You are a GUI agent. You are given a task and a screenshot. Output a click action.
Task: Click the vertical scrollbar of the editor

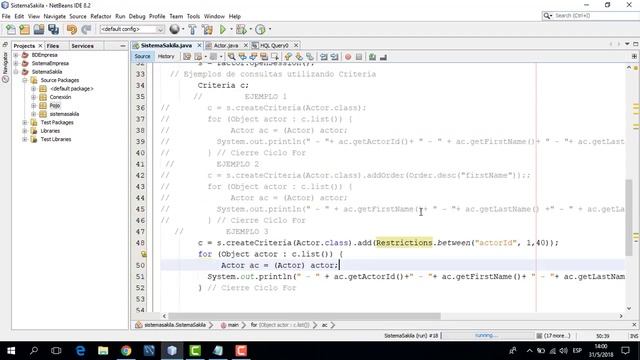629,218
